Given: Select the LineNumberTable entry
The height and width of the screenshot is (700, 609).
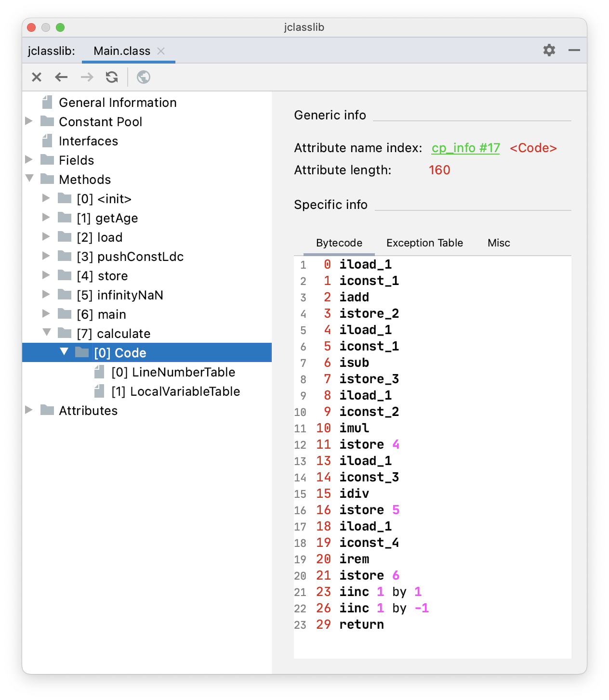Looking at the screenshot, I should [173, 372].
